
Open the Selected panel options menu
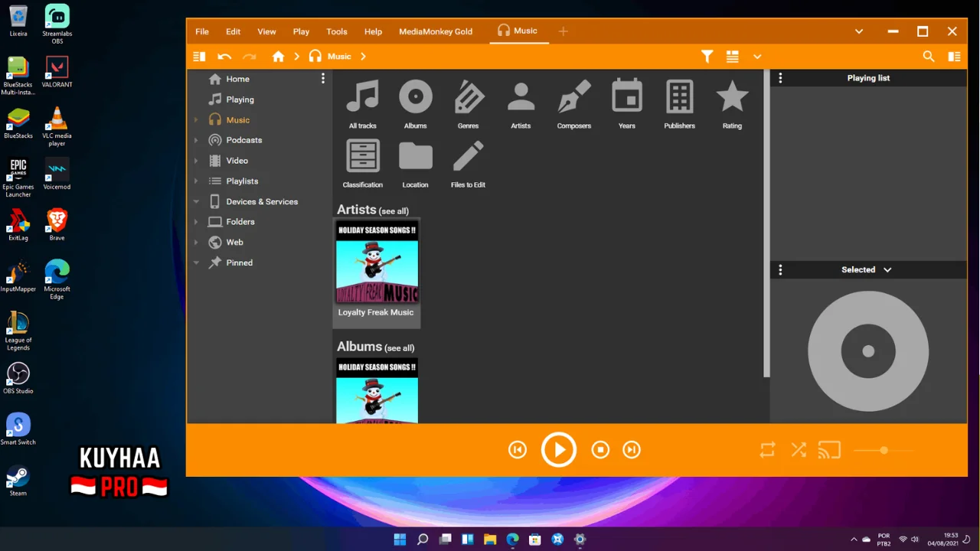pyautogui.click(x=780, y=269)
